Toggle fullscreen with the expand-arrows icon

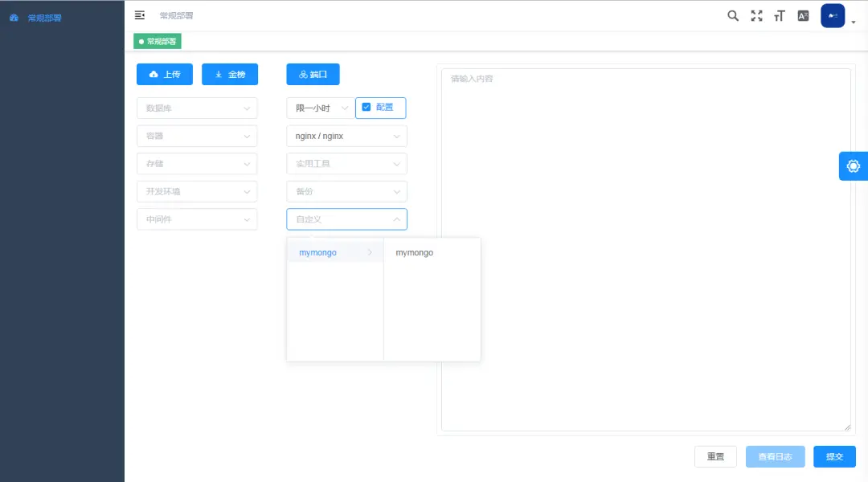pos(756,15)
